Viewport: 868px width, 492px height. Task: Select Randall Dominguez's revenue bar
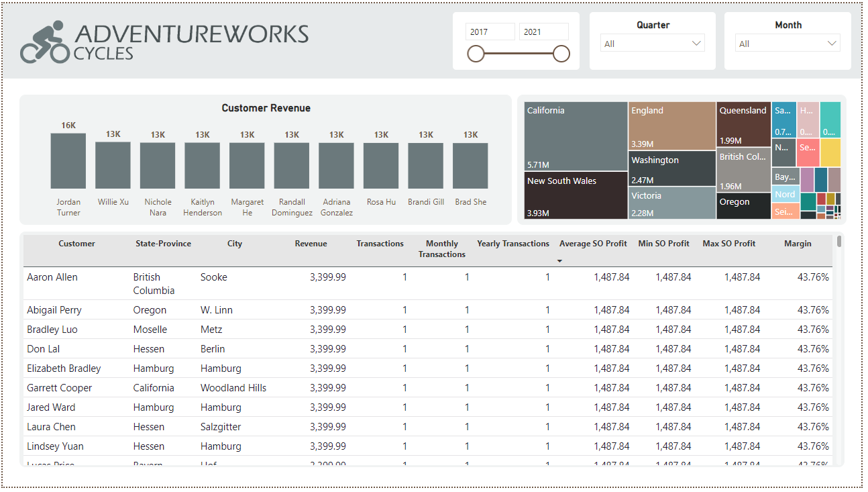[292, 166]
